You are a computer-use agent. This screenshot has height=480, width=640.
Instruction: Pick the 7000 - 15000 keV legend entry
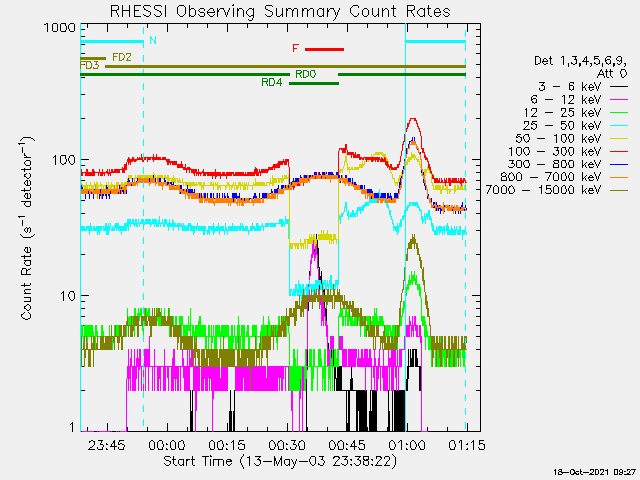pos(557,190)
